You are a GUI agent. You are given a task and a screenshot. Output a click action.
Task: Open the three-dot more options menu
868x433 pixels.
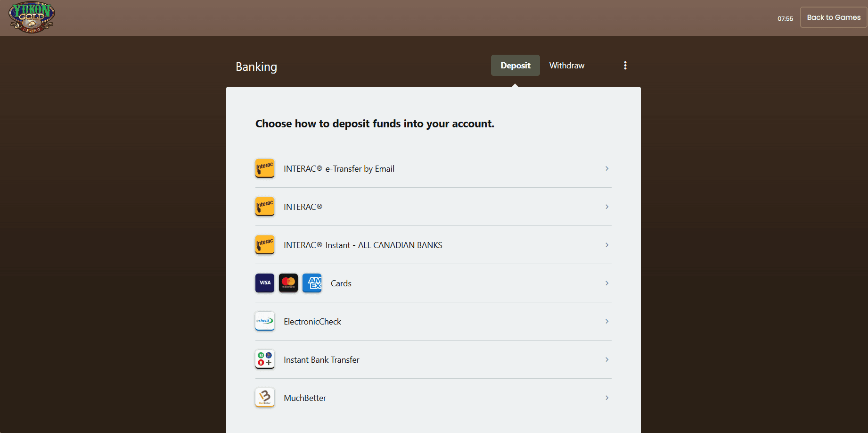(x=625, y=66)
